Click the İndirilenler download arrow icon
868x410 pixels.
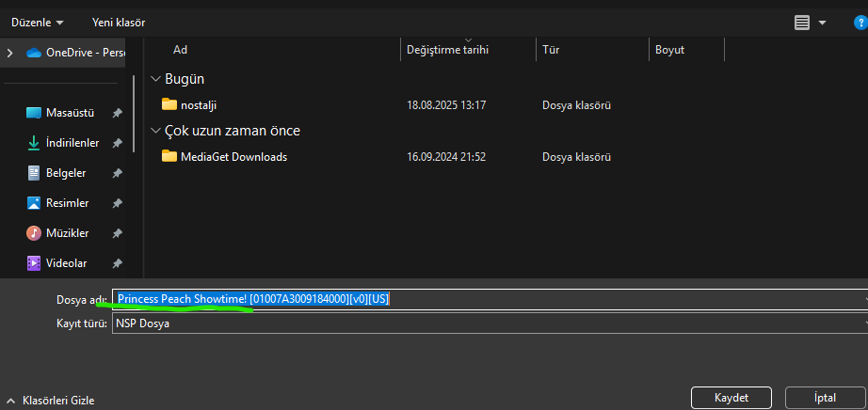click(34, 143)
